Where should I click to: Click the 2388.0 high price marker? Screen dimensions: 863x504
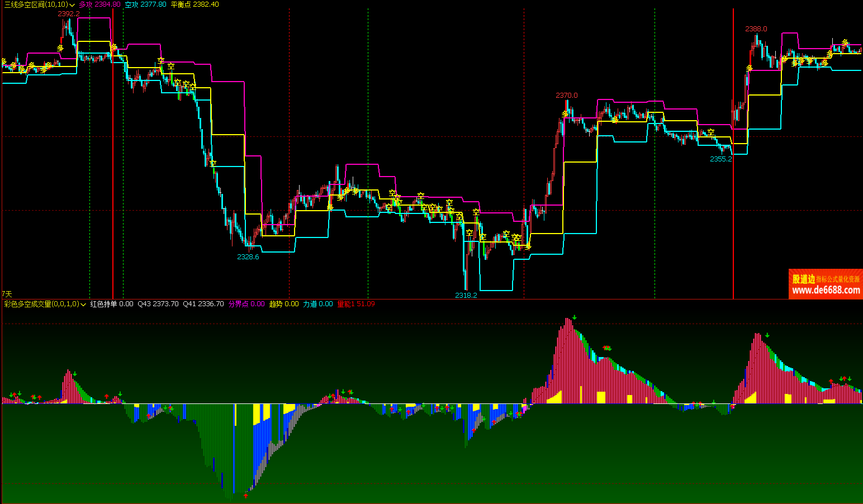(x=756, y=29)
